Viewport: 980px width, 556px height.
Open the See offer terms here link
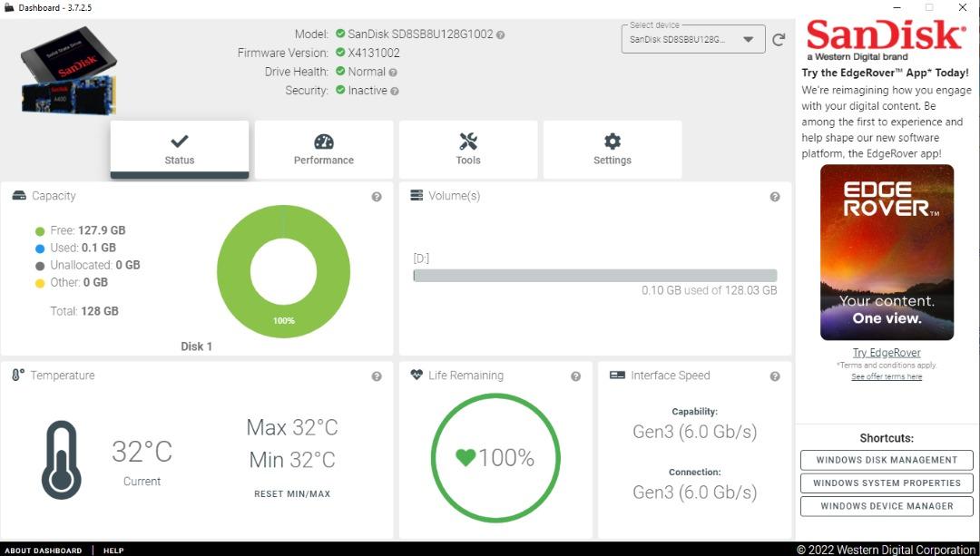tap(887, 376)
